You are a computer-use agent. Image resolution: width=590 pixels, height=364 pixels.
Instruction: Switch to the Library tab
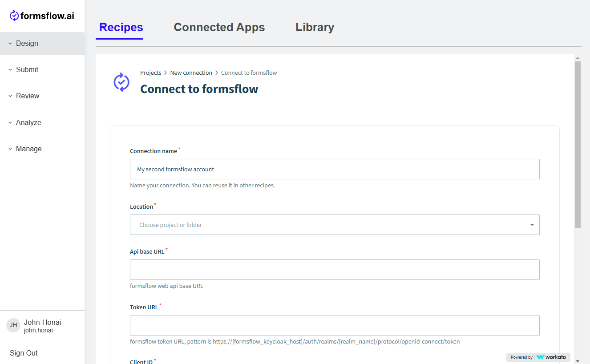pyautogui.click(x=315, y=27)
